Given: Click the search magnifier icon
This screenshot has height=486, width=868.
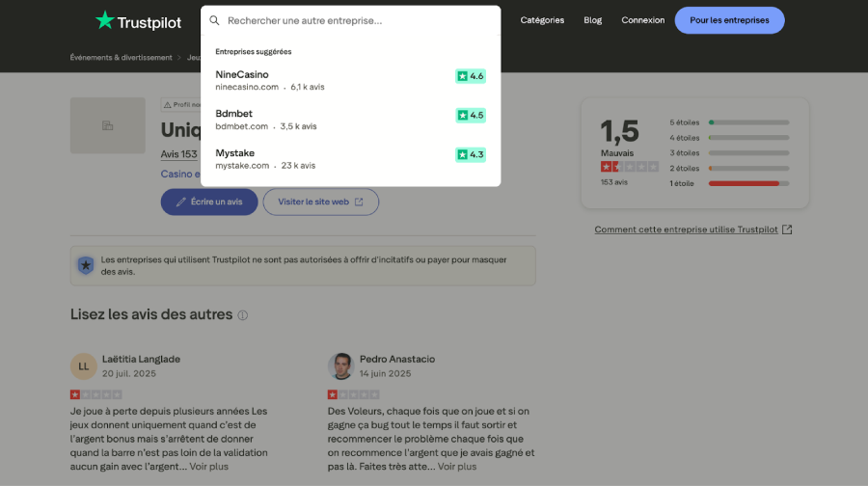Looking at the screenshot, I should point(215,20).
